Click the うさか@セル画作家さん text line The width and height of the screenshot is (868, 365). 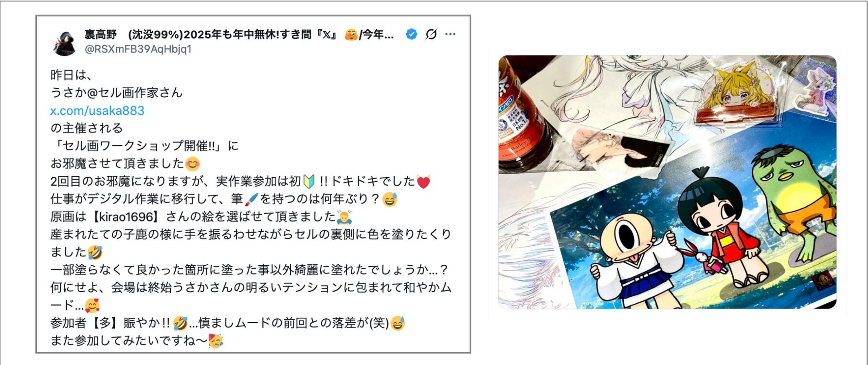tap(116, 92)
